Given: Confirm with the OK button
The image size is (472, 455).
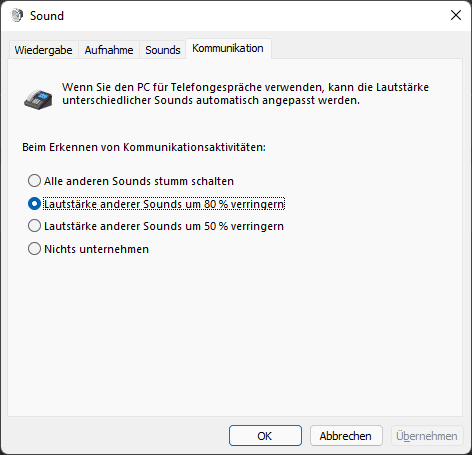Looking at the screenshot, I should [x=265, y=436].
